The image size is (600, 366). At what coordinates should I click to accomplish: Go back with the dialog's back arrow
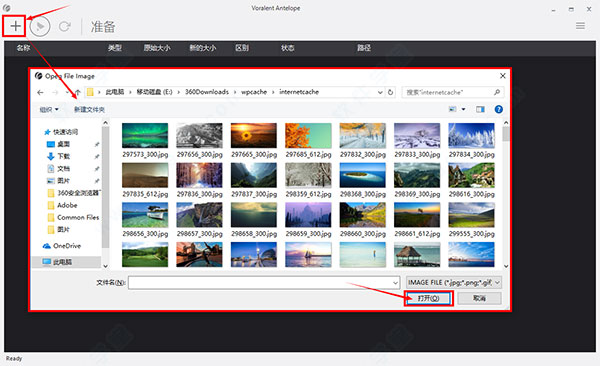(x=40, y=92)
